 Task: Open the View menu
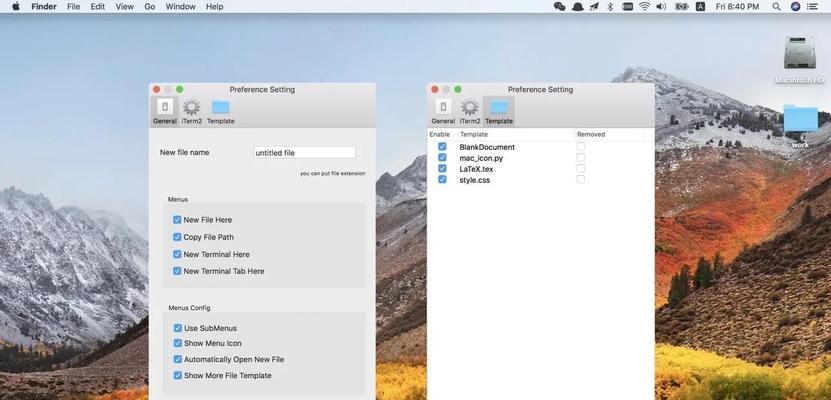[x=125, y=6]
